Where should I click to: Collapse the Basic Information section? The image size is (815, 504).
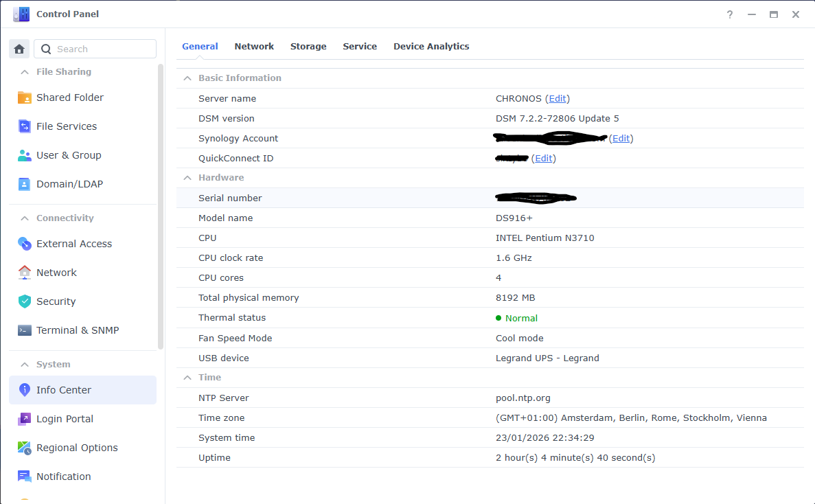coord(187,78)
